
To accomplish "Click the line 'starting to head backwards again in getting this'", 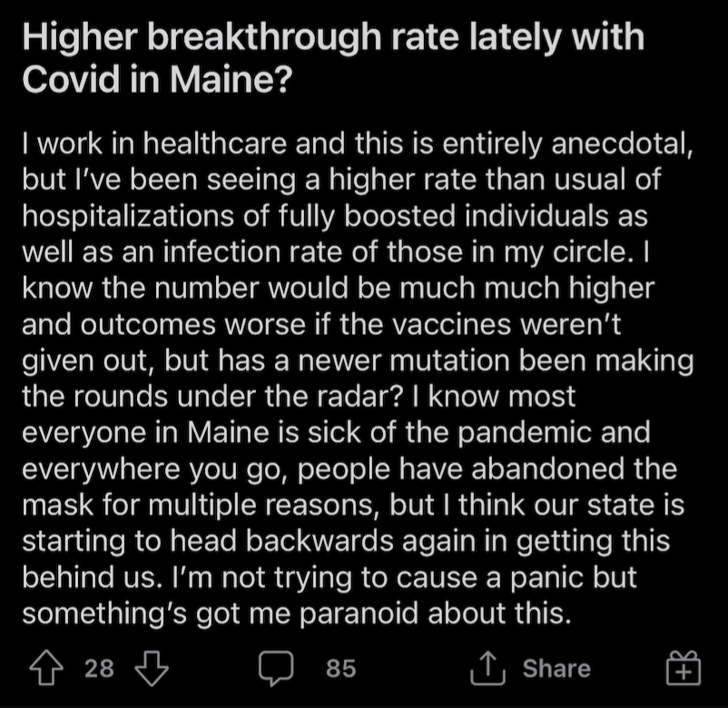I will pyautogui.click(x=346, y=541).
